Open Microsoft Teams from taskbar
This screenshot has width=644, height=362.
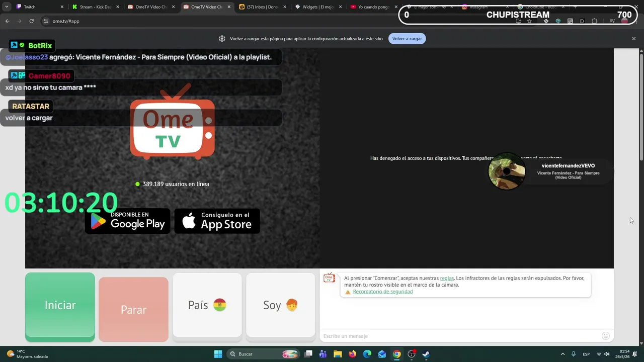[323, 354]
